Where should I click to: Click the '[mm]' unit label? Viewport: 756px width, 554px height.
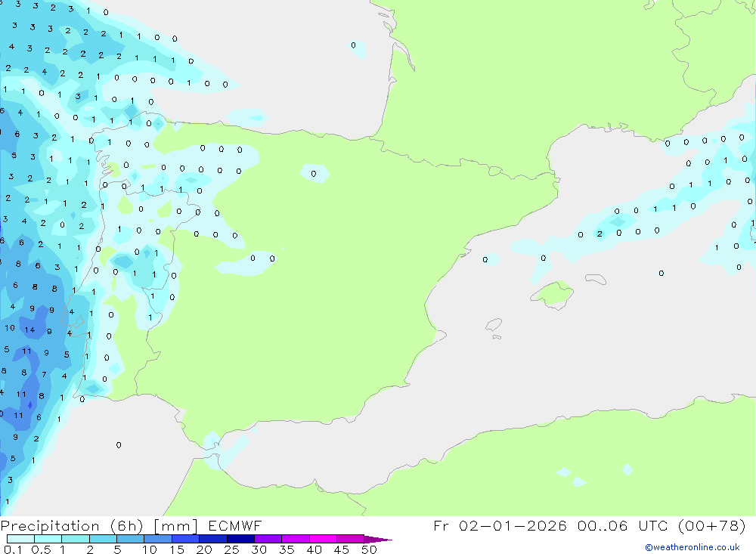click(175, 526)
